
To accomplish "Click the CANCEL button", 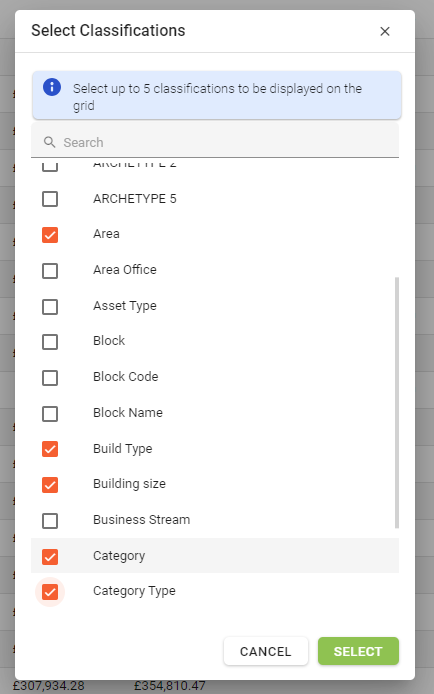I will [265, 651].
